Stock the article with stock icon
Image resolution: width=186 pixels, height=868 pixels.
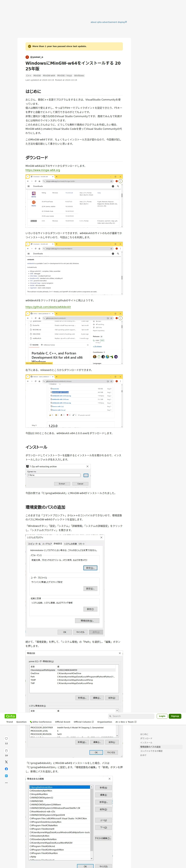(6, 751)
